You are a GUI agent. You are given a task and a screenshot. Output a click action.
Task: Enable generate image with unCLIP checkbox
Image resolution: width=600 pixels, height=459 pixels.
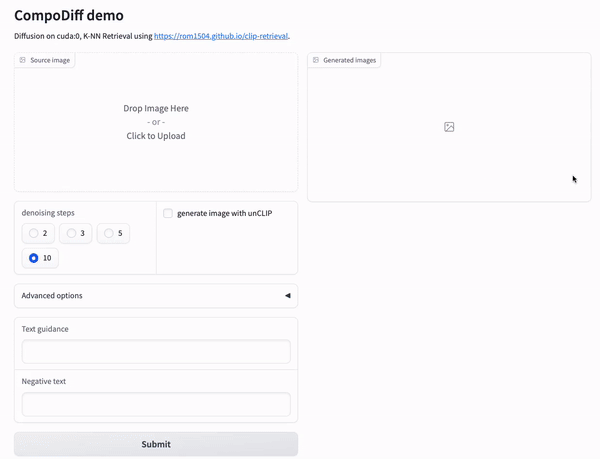click(168, 213)
